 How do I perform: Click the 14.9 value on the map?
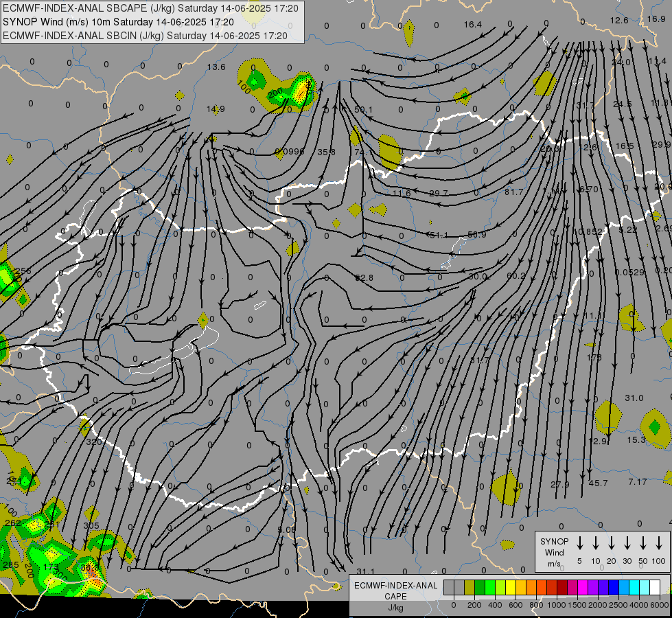tap(215, 109)
